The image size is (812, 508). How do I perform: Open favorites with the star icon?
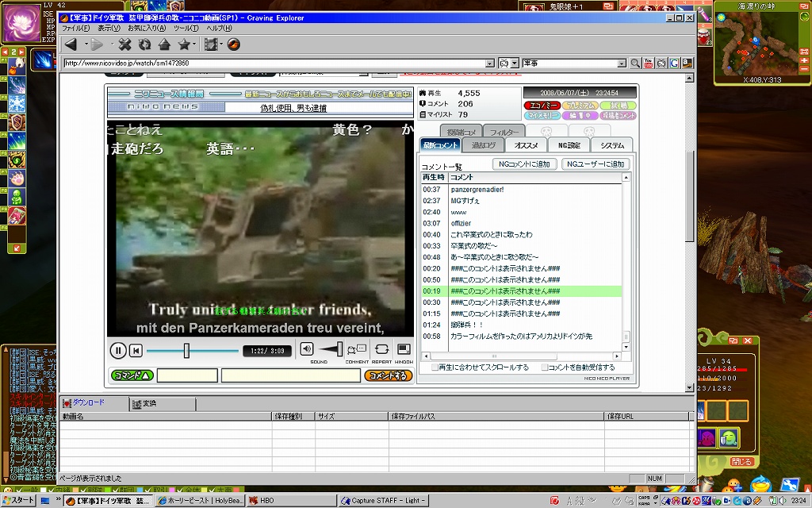tap(184, 44)
